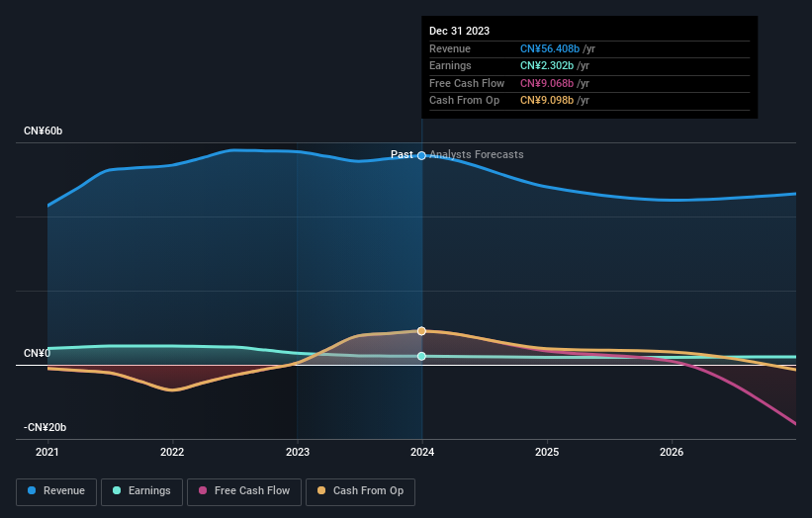
Task: Click the Earnings value CN¥2.302b
Action: click(547, 65)
